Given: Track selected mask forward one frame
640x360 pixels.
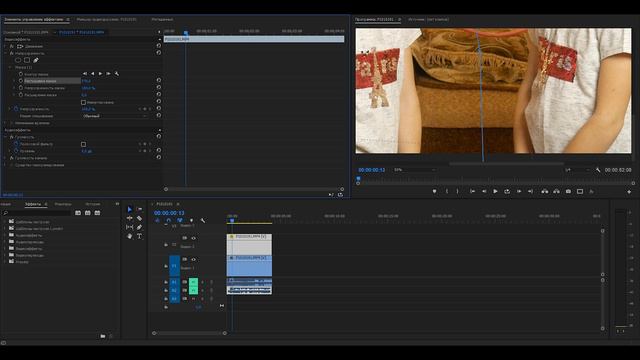Looking at the screenshot, I should (x=108, y=73).
